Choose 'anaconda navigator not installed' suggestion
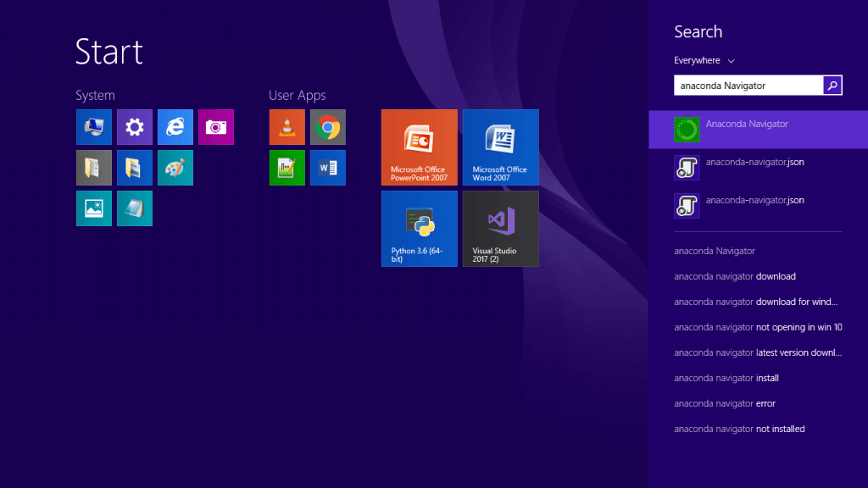The image size is (868, 488). [739, 429]
